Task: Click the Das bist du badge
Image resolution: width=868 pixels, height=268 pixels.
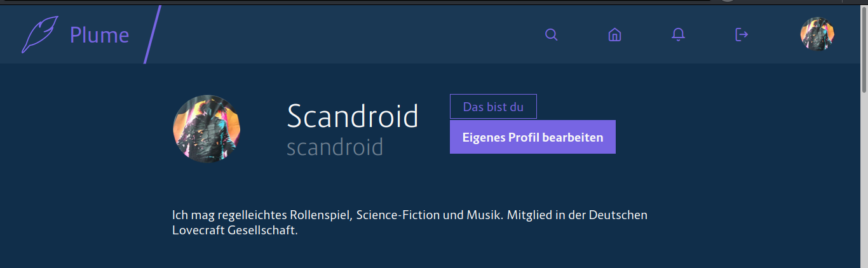Action: tap(493, 107)
